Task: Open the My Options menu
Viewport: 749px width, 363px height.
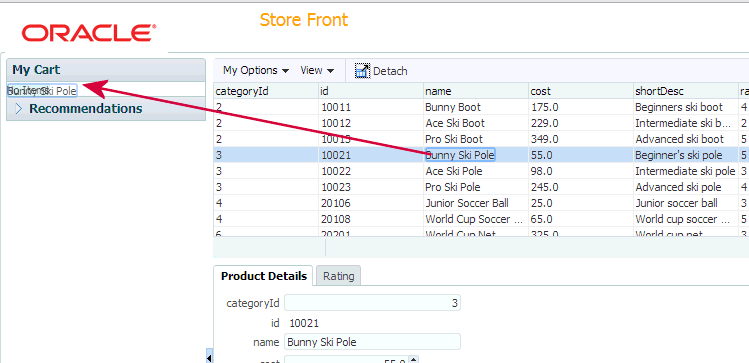Action: [x=256, y=70]
